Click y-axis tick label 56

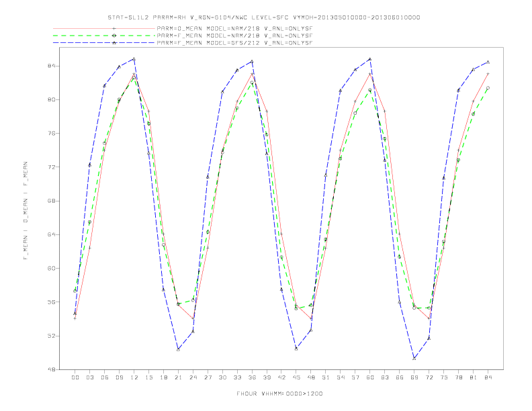pyautogui.click(x=51, y=302)
